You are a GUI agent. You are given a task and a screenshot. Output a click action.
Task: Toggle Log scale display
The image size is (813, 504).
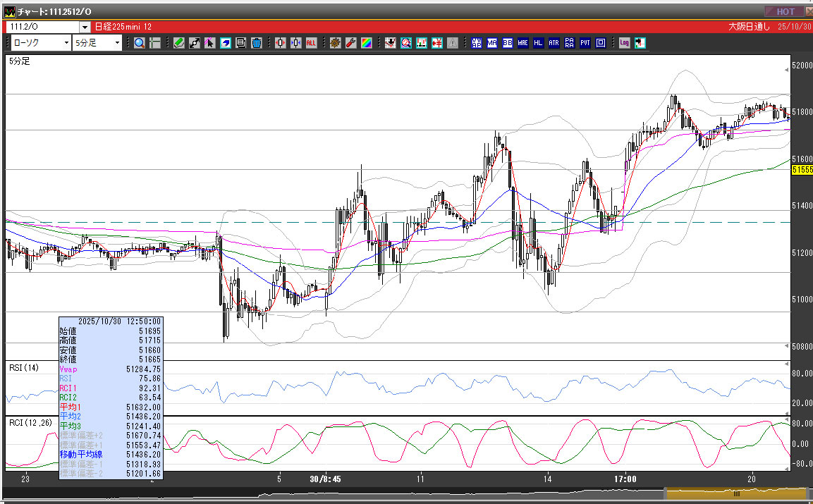point(624,43)
